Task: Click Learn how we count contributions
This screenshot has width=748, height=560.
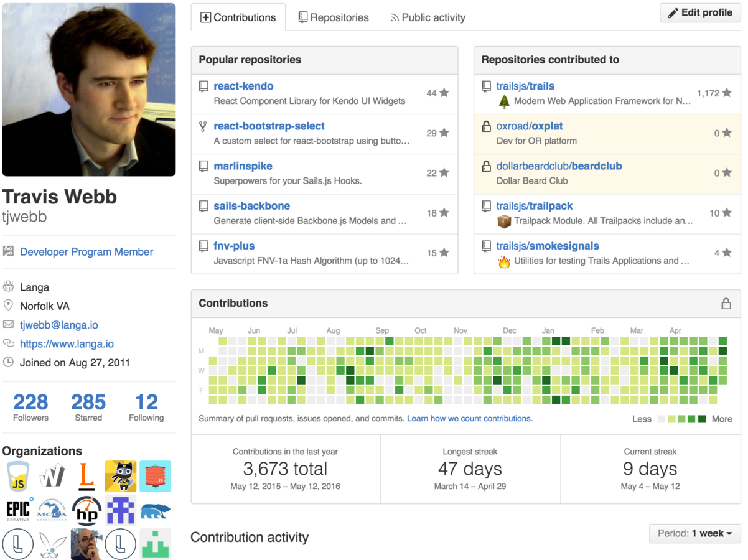Action: (x=470, y=418)
